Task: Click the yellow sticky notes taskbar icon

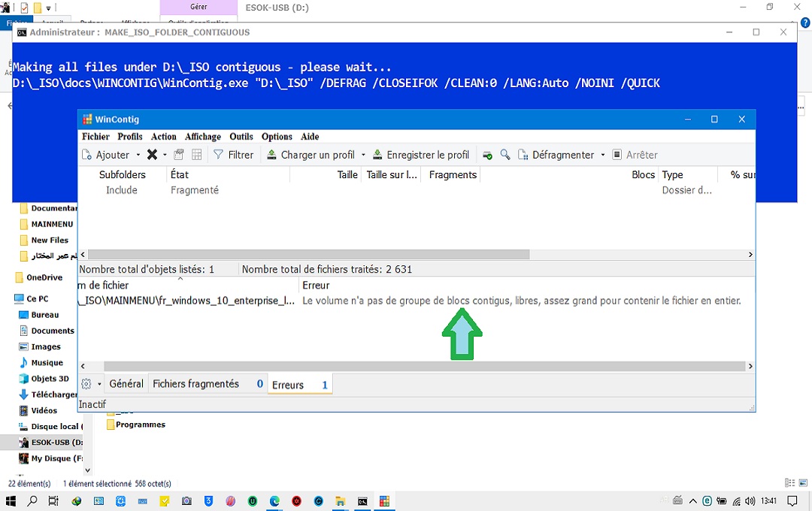Action: coord(165,501)
